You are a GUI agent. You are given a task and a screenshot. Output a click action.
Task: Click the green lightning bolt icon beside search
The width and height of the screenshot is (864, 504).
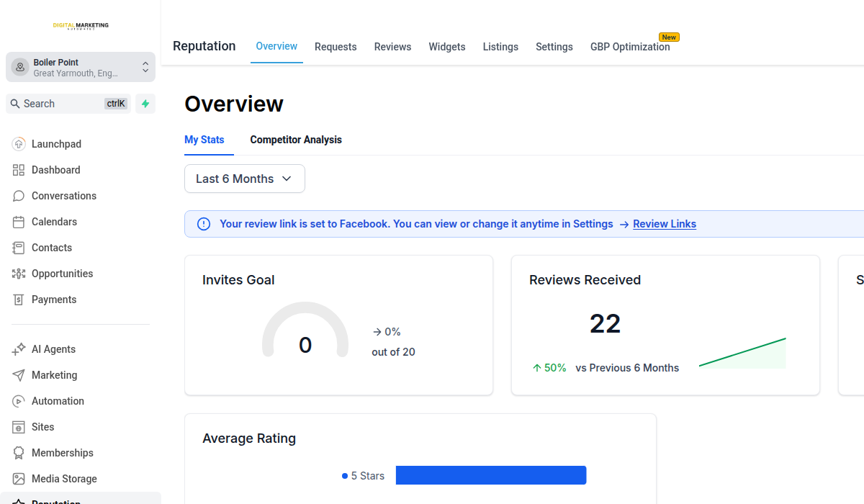tap(145, 103)
